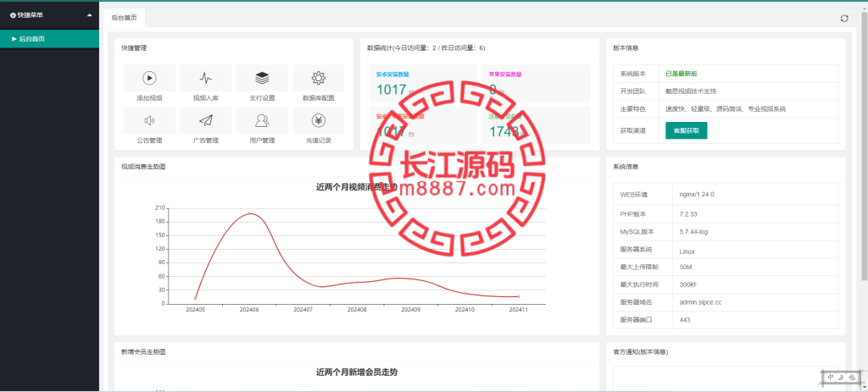
Task: Click the 速度快、轻量级 feature description
Action: pyautogui.click(x=726, y=109)
